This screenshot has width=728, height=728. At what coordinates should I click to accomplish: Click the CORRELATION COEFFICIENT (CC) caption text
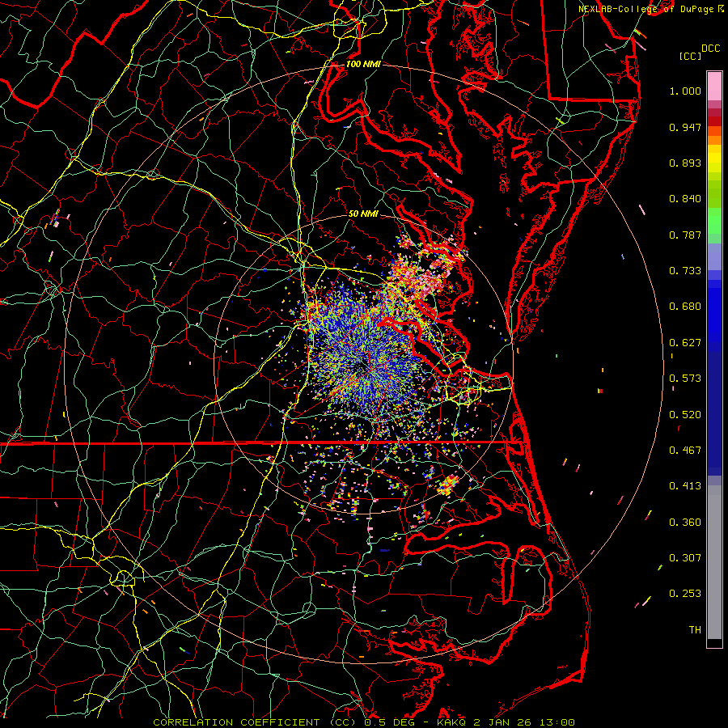(x=255, y=722)
